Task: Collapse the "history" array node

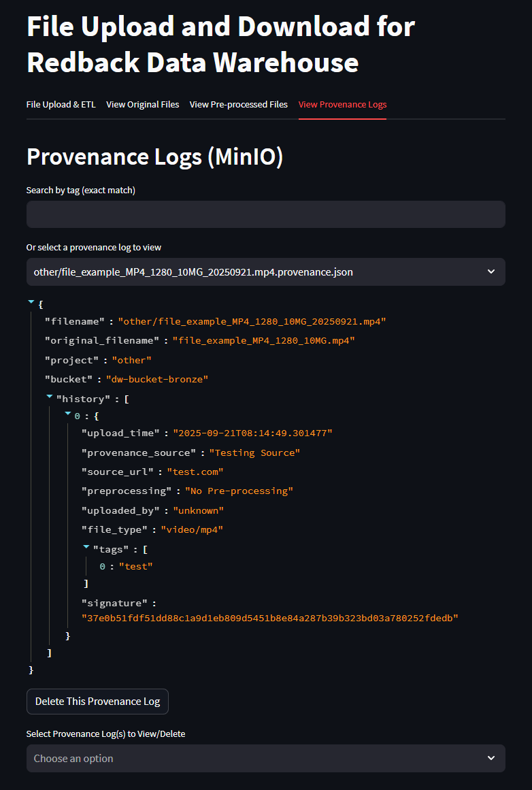Action: tap(50, 397)
